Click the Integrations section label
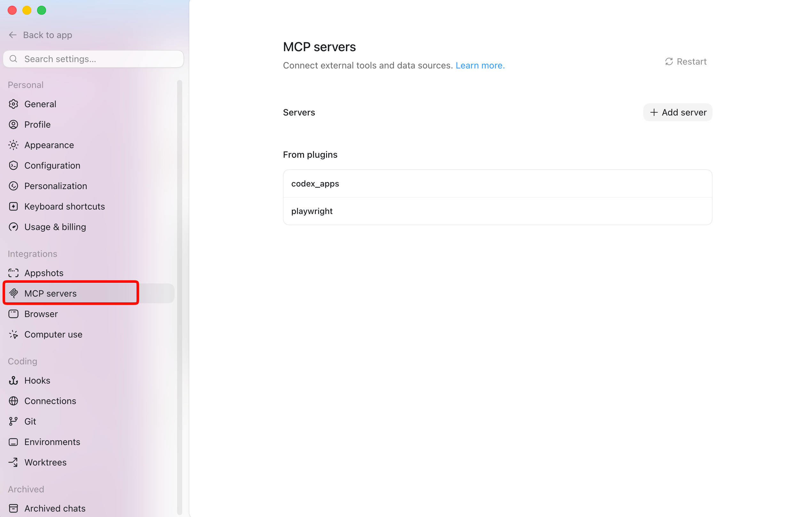This screenshot has height=517, width=812. pyautogui.click(x=32, y=254)
